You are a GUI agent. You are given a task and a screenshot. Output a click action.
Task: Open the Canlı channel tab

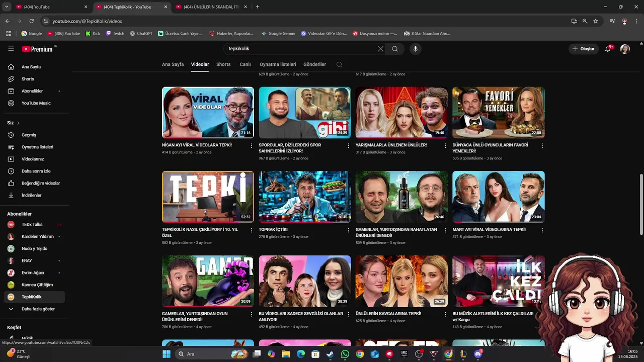(x=245, y=64)
